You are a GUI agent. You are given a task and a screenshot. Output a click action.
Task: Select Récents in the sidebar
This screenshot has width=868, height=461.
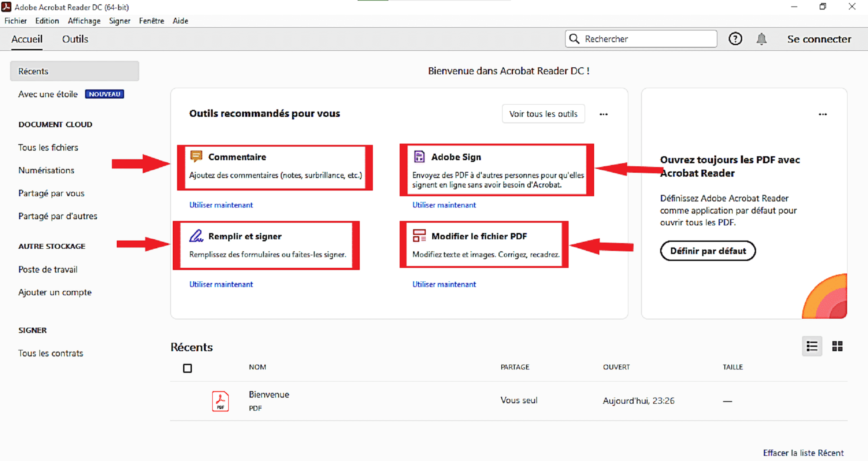[x=75, y=71]
